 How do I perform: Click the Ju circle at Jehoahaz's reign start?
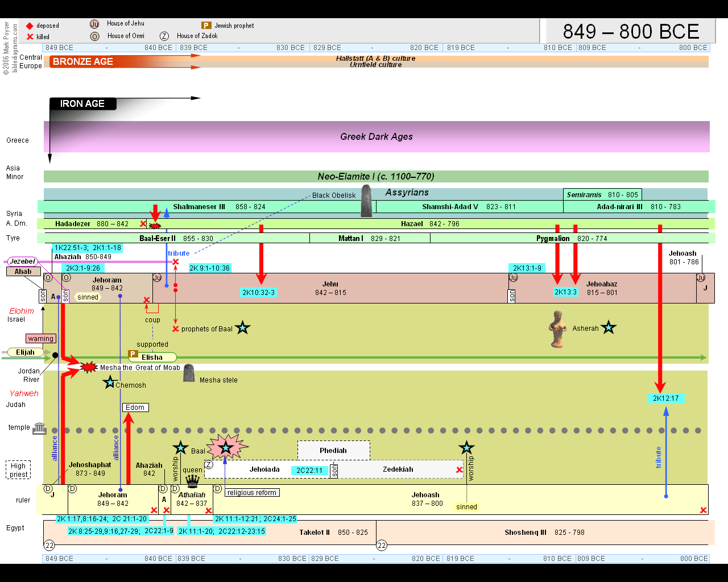tap(513, 277)
